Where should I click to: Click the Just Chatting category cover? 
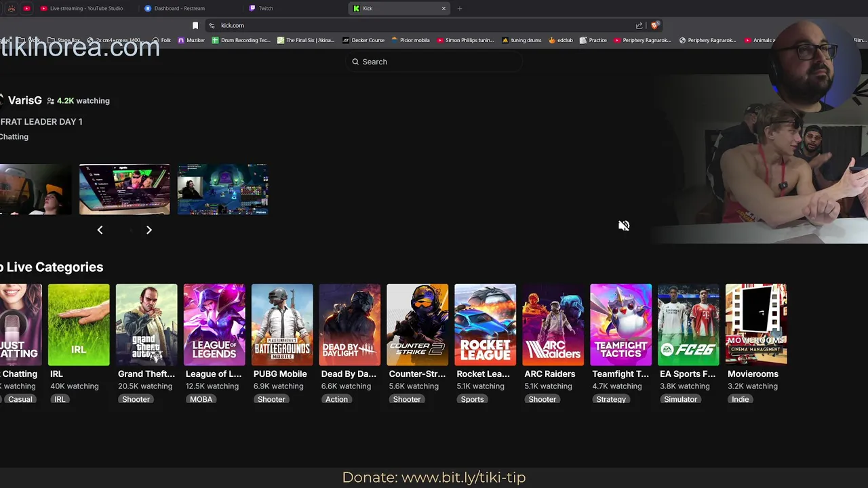click(x=20, y=325)
